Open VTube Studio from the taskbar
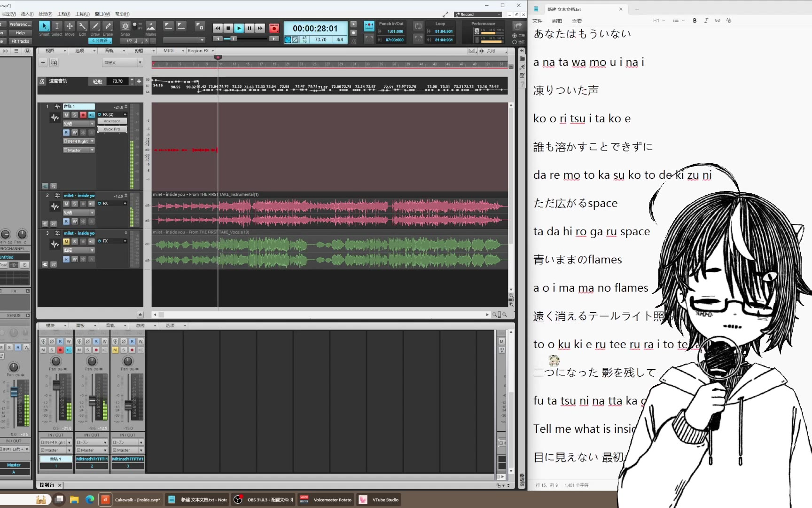The width and height of the screenshot is (812, 508). pyautogui.click(x=379, y=500)
